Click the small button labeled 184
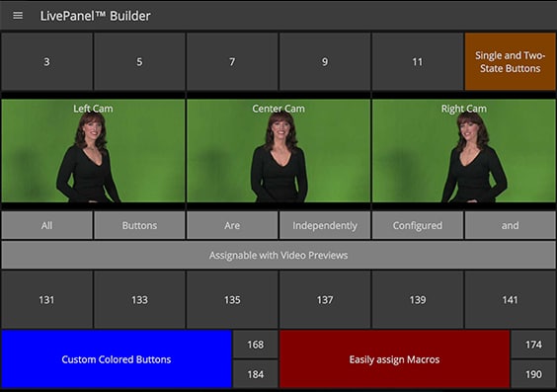This screenshot has width=557, height=392. pyautogui.click(x=256, y=374)
